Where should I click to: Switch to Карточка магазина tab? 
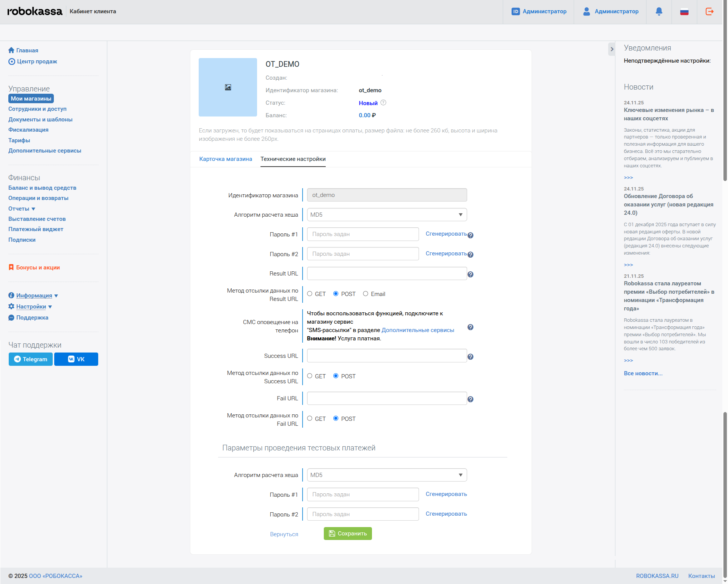[226, 159]
